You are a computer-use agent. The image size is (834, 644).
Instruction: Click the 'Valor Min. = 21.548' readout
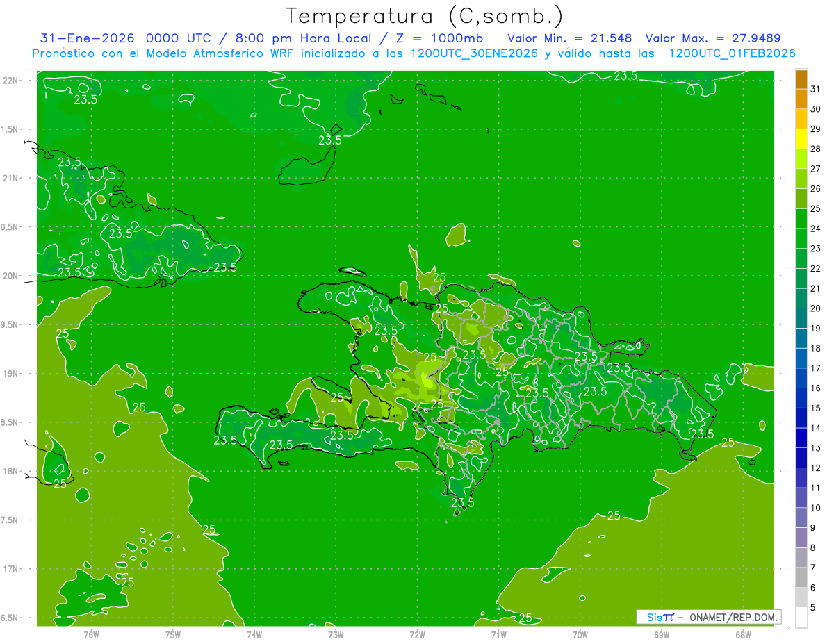point(570,38)
